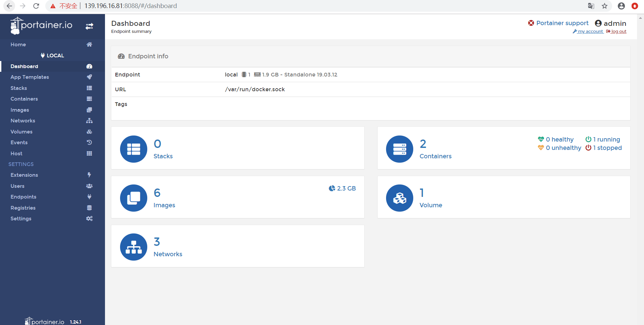The width and height of the screenshot is (644, 325).
Task: Open Registries in the sidebar
Action: click(23, 208)
